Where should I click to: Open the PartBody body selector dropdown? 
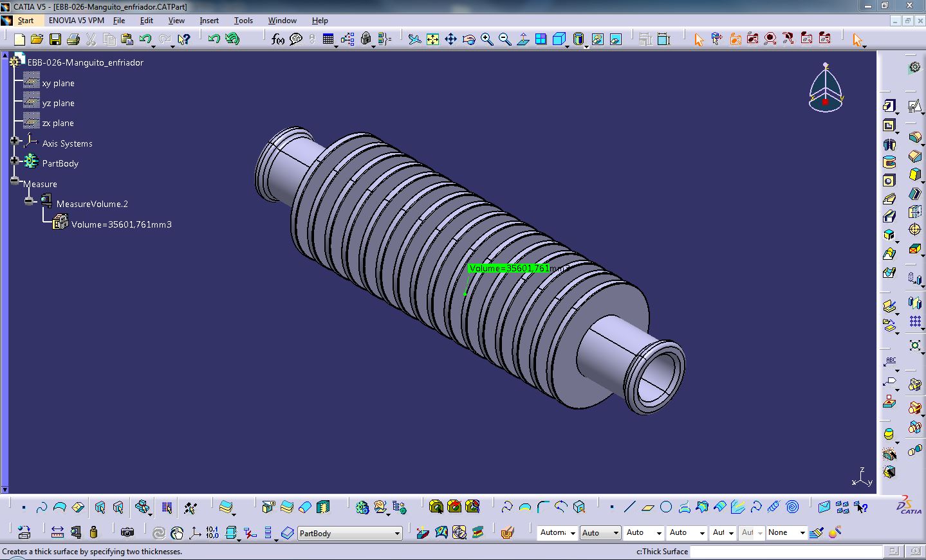tap(397, 534)
